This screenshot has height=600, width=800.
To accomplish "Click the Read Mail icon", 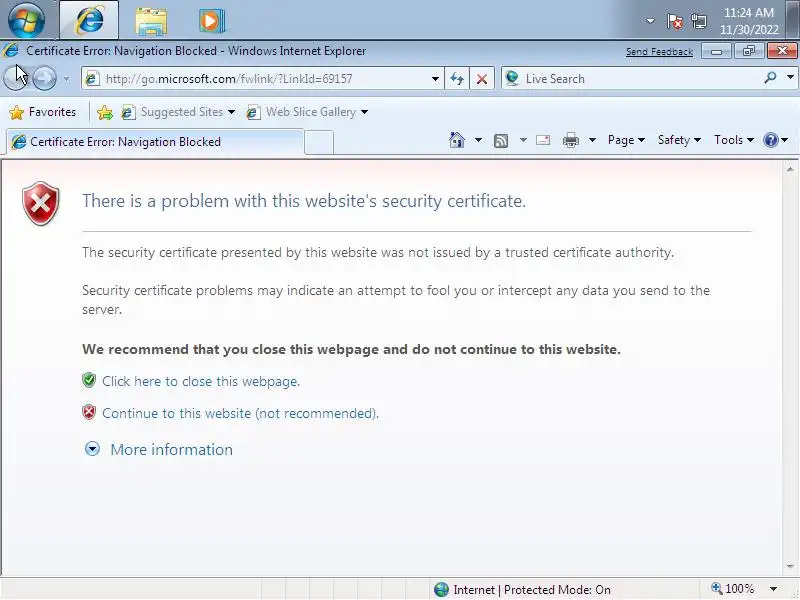I will coord(543,140).
